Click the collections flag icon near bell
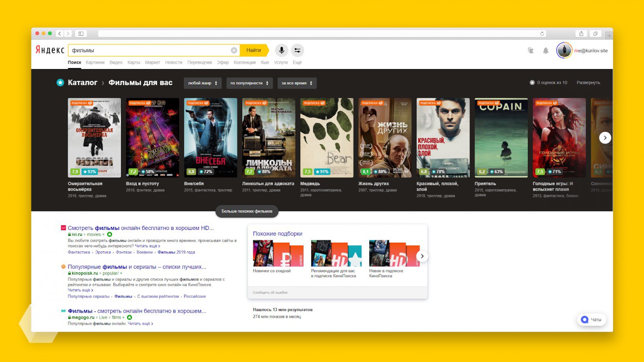 (531, 51)
